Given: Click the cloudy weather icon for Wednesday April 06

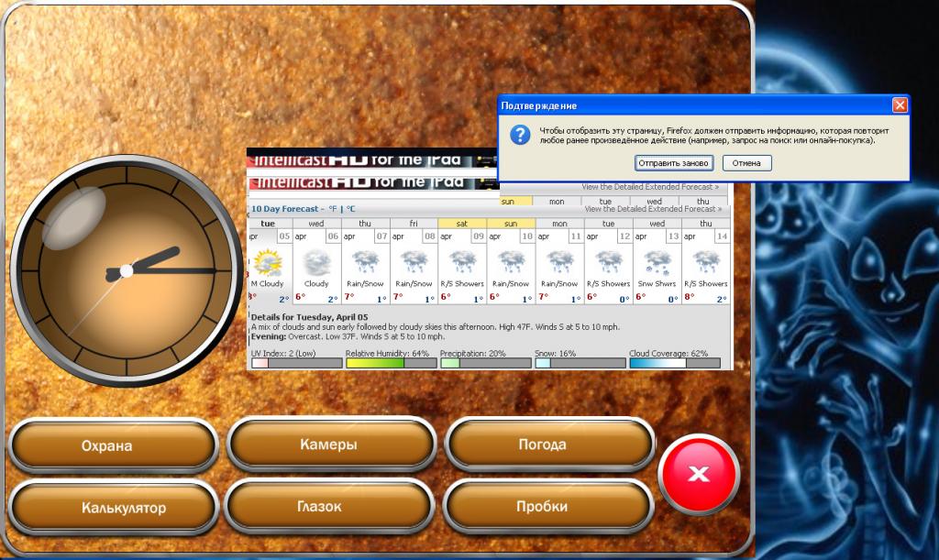Looking at the screenshot, I should pos(316,263).
